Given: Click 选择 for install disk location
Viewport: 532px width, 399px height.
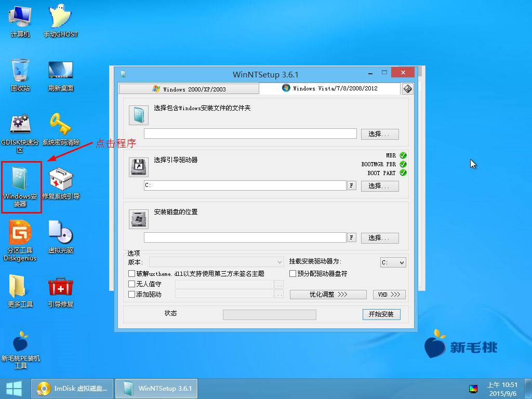Looking at the screenshot, I should [x=380, y=238].
